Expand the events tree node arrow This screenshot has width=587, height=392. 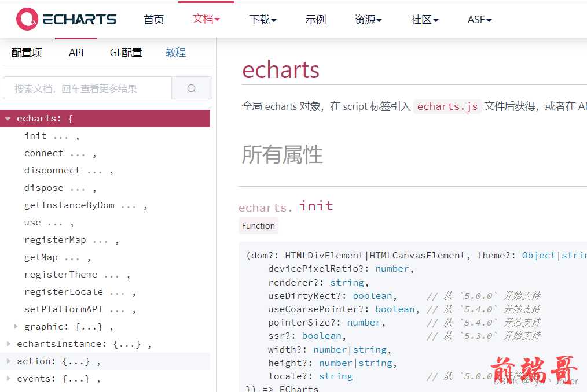pos(9,378)
